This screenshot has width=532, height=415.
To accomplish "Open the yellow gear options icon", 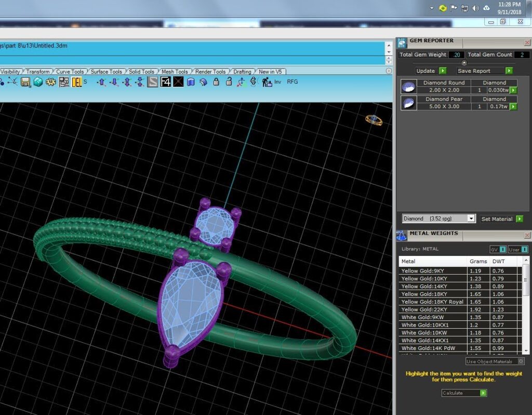I will click(x=51, y=82).
